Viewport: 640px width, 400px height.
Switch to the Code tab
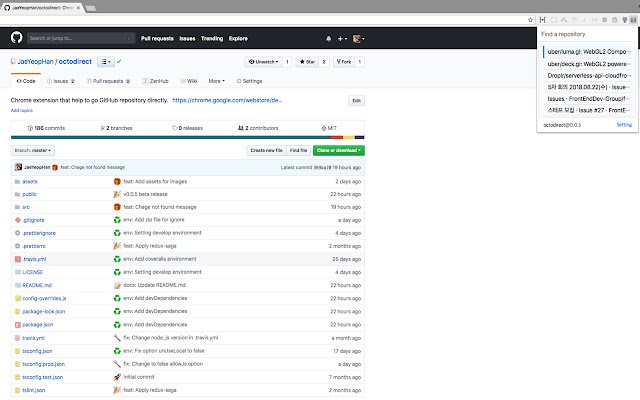[x=26, y=81]
